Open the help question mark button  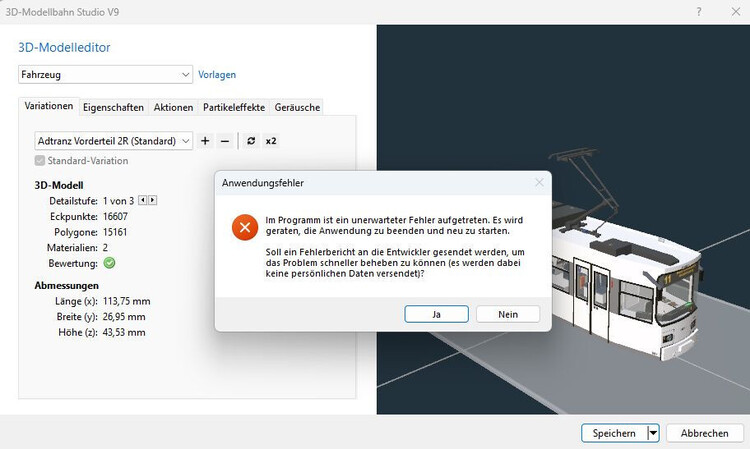(699, 11)
